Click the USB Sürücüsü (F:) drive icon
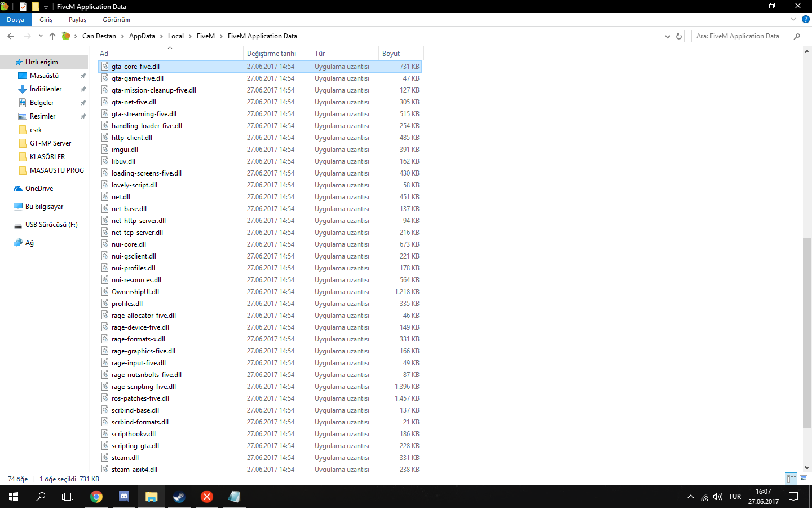Screen dimensions: 812x508 [18, 225]
